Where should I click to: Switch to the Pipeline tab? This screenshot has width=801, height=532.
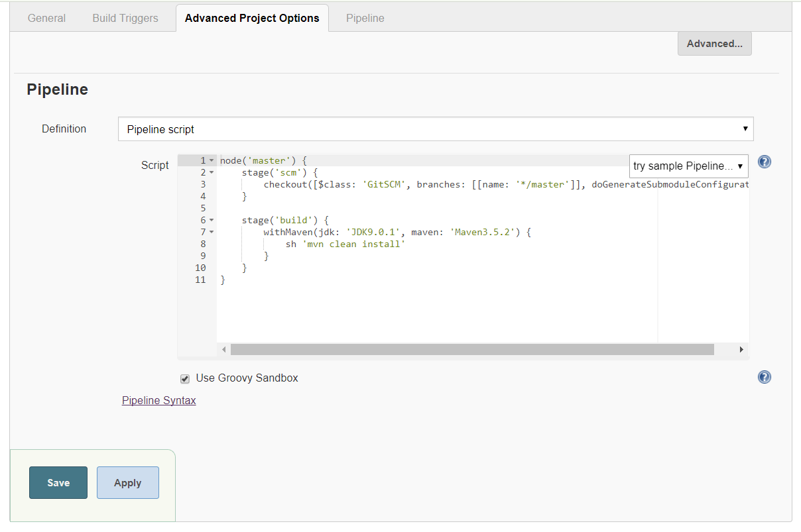[365, 18]
